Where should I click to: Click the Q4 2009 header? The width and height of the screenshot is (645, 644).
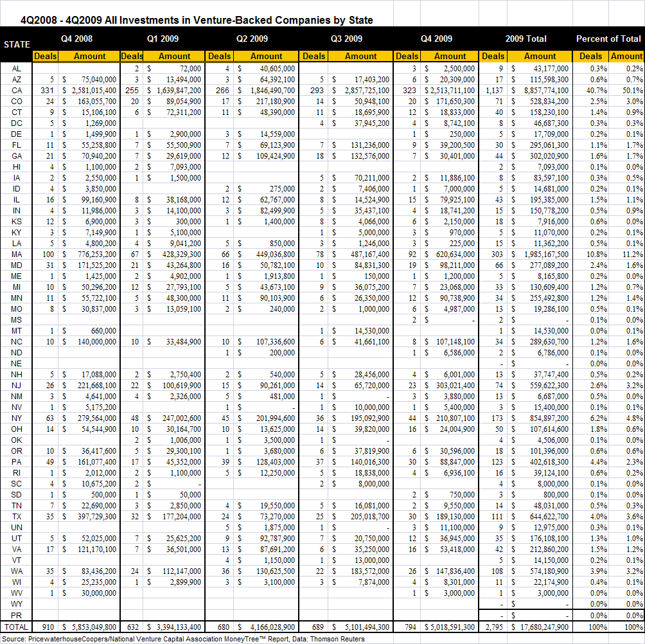tap(436, 39)
